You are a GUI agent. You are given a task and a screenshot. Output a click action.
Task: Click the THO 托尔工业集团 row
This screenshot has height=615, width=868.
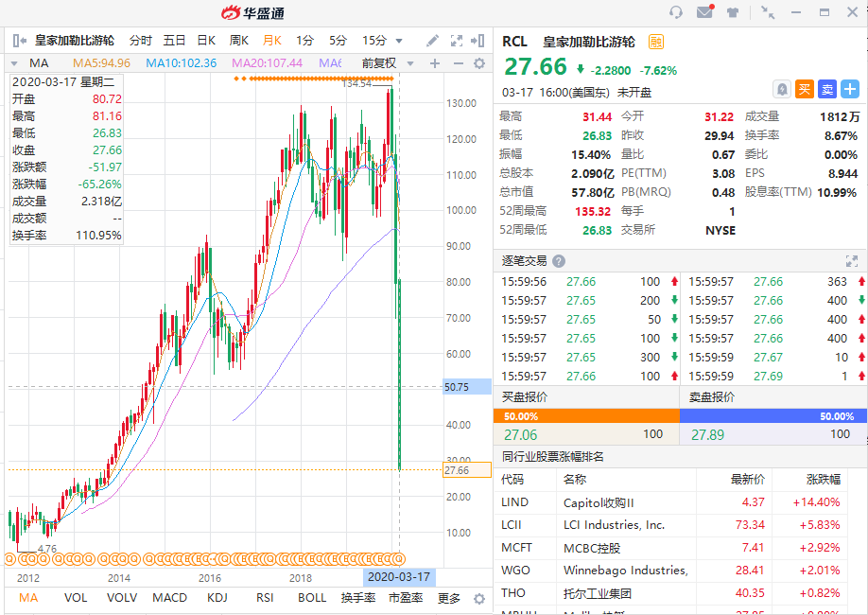click(x=671, y=593)
